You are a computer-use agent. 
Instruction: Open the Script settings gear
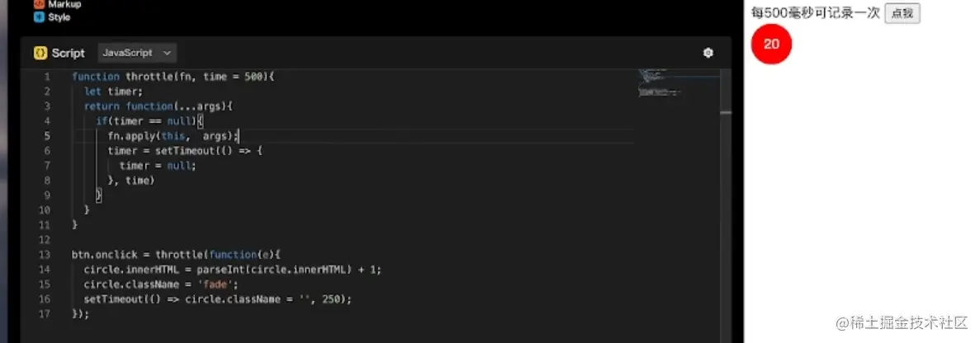(x=708, y=53)
